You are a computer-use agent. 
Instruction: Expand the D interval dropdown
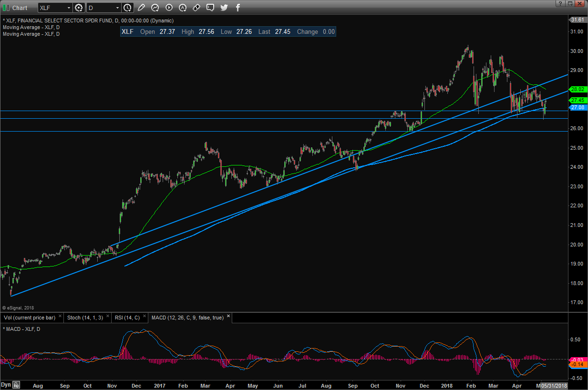117,8
